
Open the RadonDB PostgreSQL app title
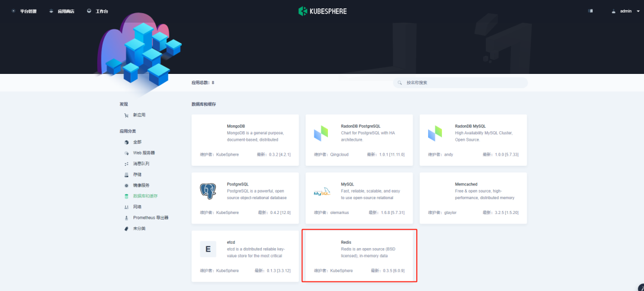click(361, 126)
